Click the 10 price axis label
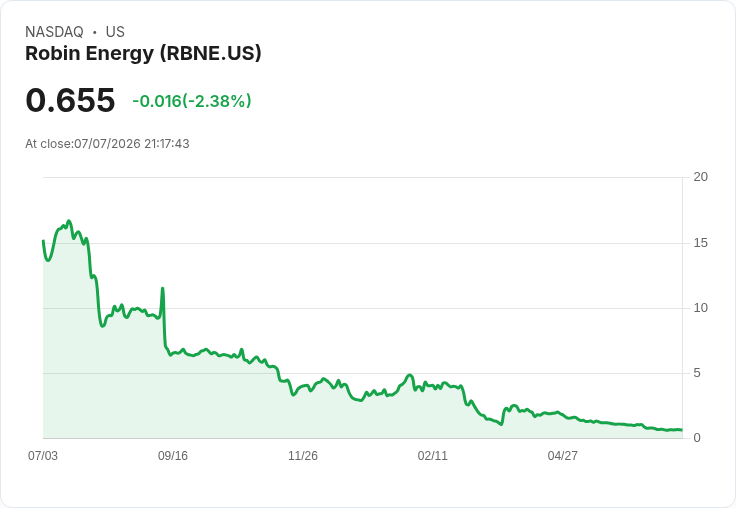 point(700,308)
